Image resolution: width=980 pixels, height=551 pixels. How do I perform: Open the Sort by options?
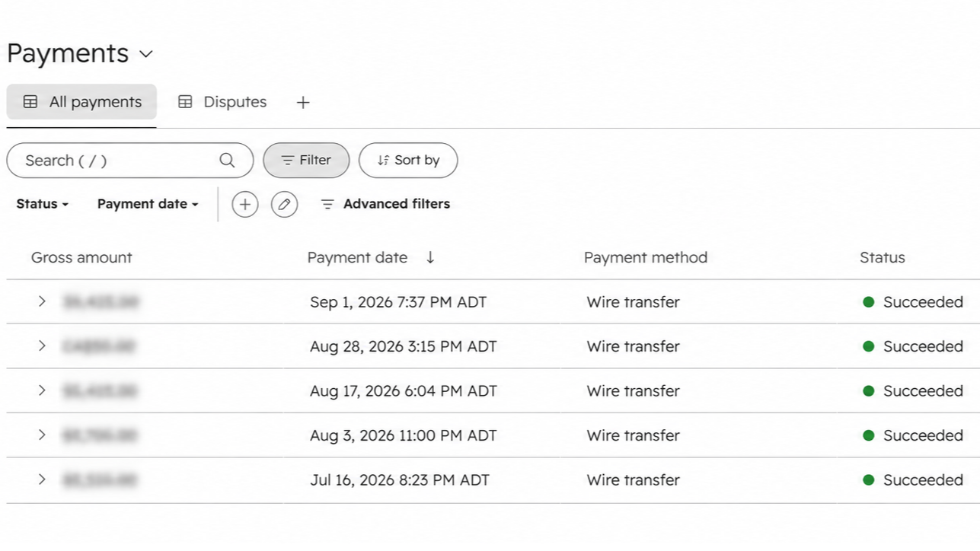click(408, 161)
